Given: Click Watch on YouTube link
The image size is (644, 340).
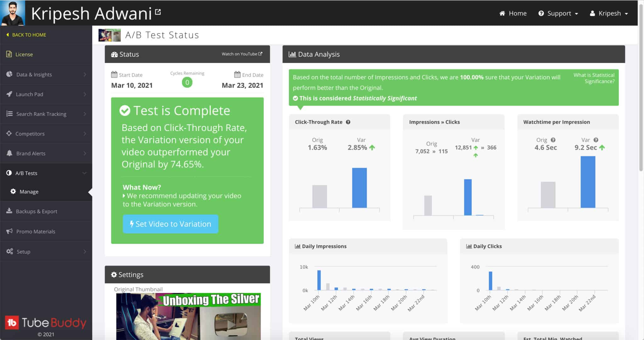Looking at the screenshot, I should coord(242,54).
